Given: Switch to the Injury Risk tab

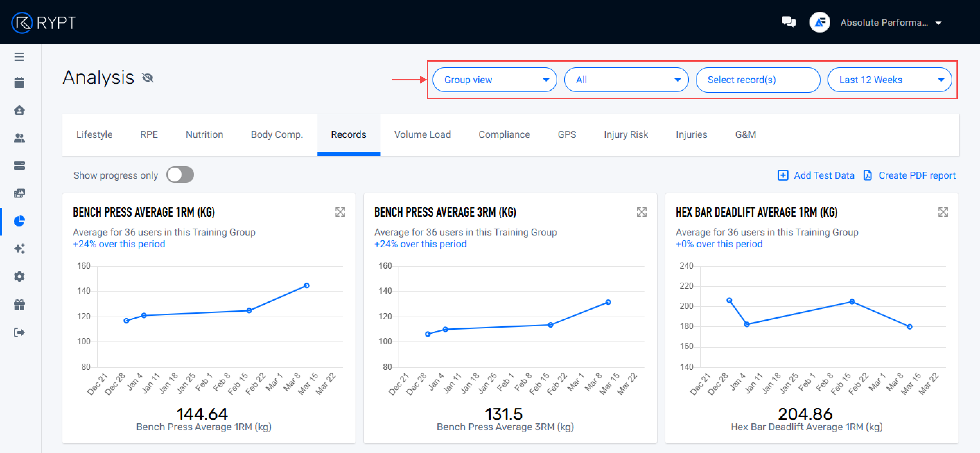Looking at the screenshot, I should [625, 135].
